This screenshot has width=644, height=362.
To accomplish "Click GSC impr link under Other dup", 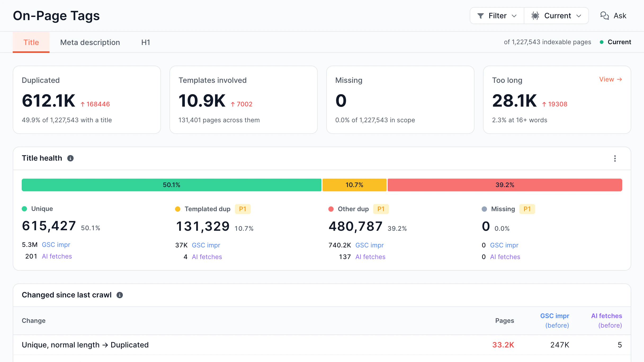I will click(x=369, y=245).
